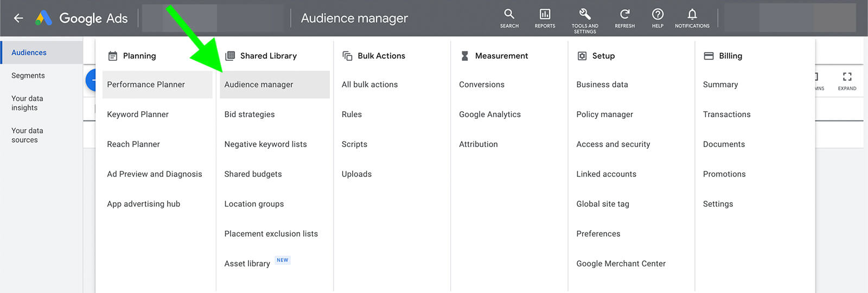This screenshot has height=293, width=868.
Task: Open Scripts under Bulk Actions
Action: tap(354, 144)
